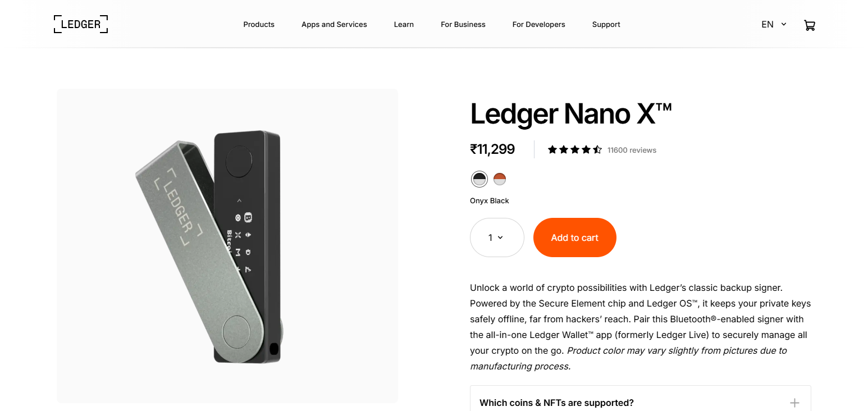Open the For Developers menu
Screen dimensions: 868x411
[538, 24]
